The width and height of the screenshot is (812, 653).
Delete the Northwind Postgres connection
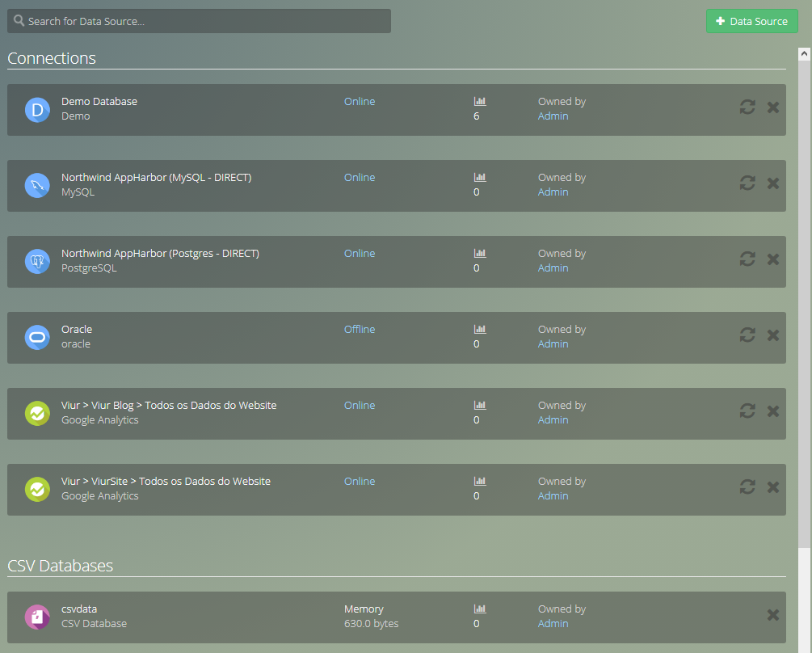click(x=773, y=259)
